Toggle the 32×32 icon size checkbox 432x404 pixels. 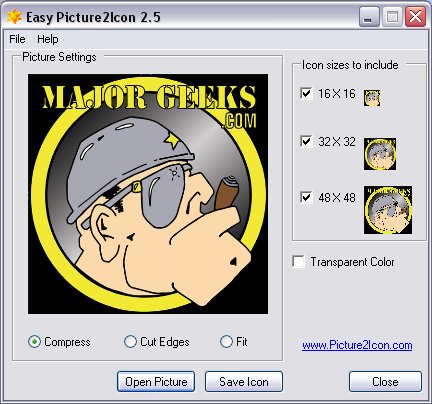pos(306,142)
